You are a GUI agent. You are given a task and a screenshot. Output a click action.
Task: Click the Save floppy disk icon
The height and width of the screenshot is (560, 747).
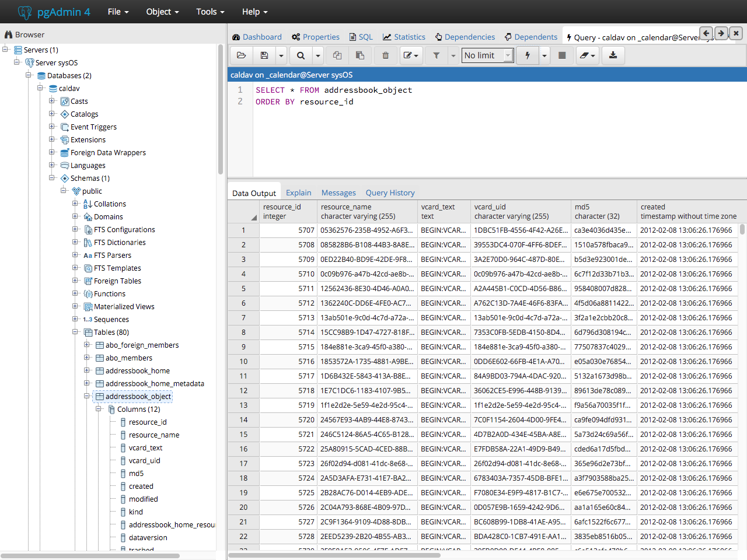(264, 55)
